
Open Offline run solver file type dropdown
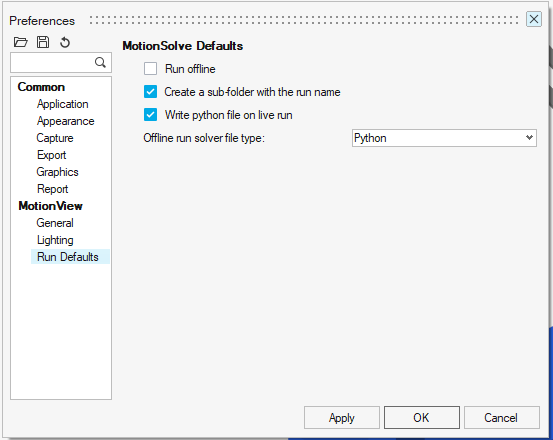[444, 138]
